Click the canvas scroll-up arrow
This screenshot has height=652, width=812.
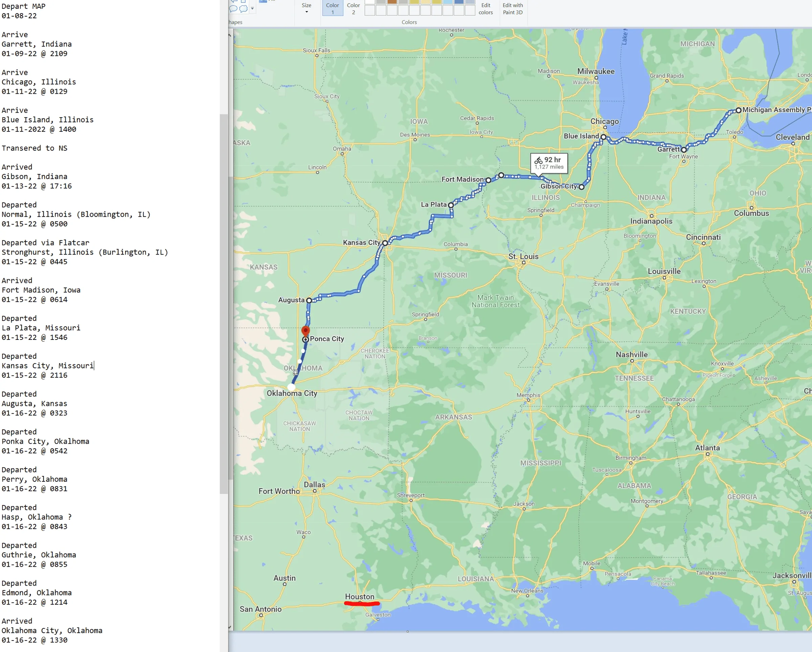point(230,35)
